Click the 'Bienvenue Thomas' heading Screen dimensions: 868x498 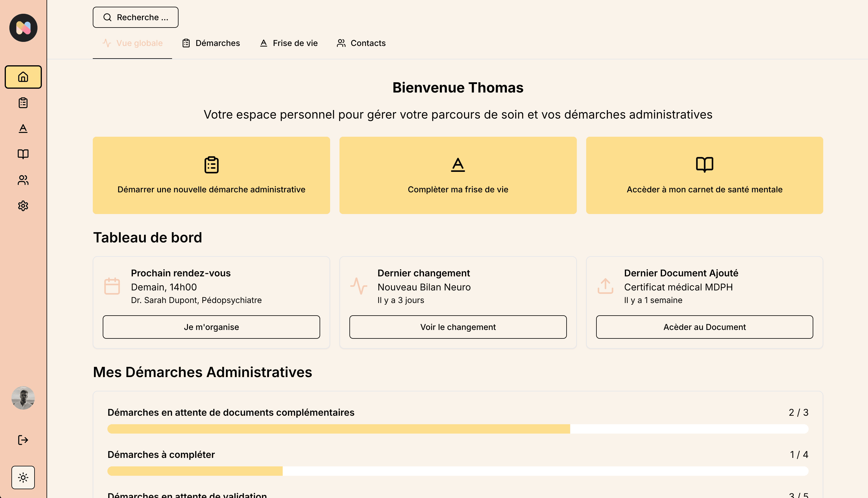tap(458, 88)
